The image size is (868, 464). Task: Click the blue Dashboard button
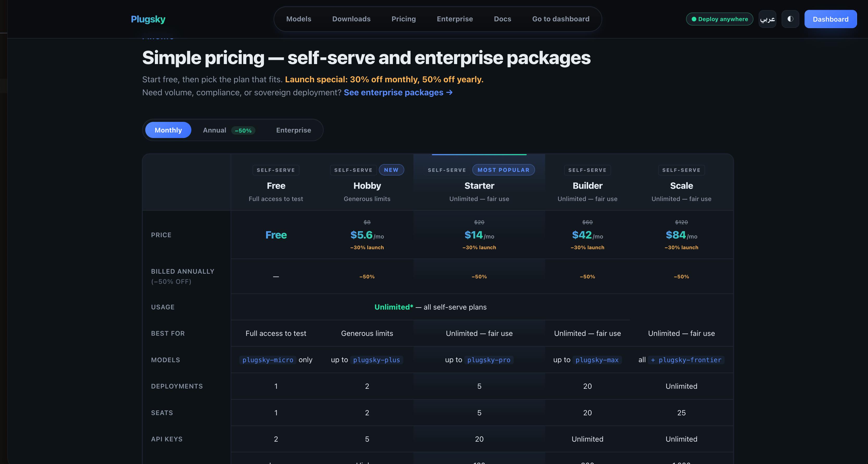[x=830, y=19]
